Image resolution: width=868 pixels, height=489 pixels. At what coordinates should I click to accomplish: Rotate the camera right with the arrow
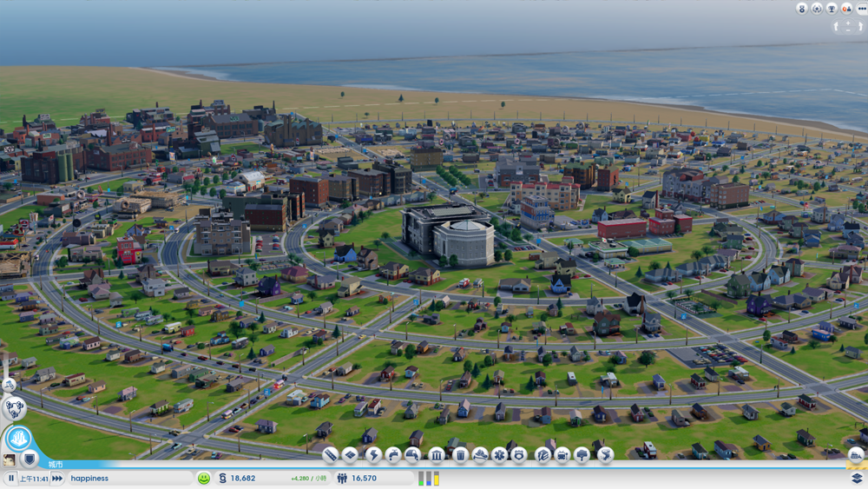pos(860,26)
